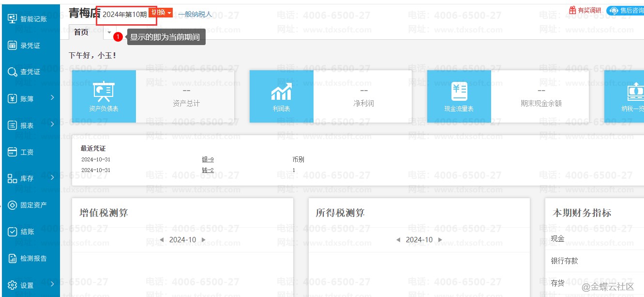644x297 pixels.
Task: Expand the 设置 submenu arrow
Action: click(x=52, y=284)
